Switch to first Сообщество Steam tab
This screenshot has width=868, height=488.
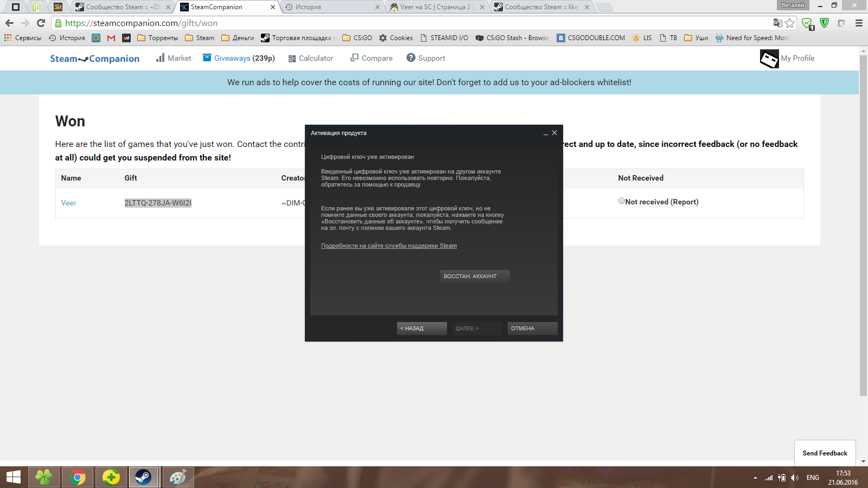122,7
